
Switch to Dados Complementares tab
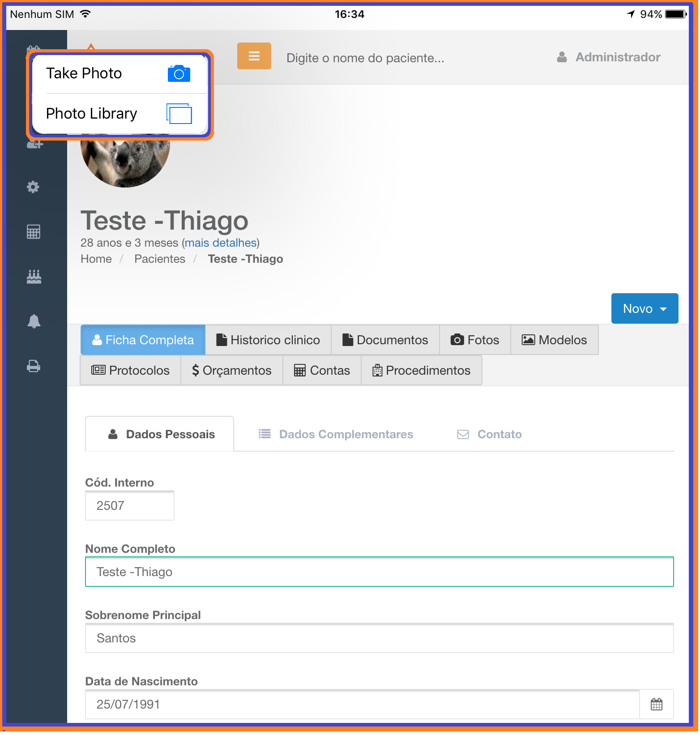[336, 434]
